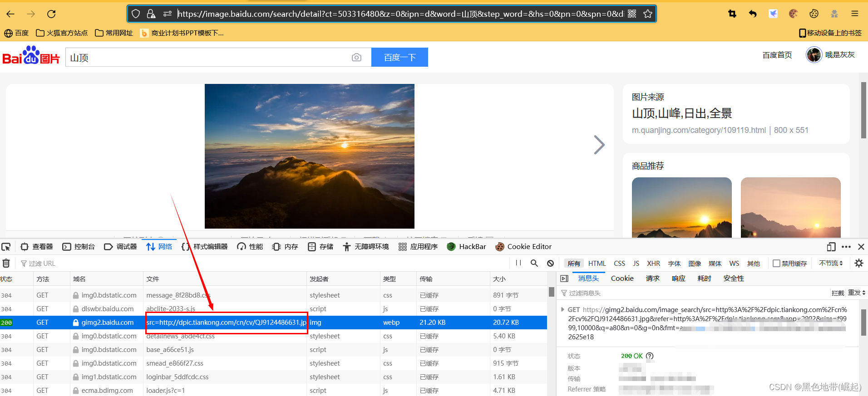Screen dimensions: 868x396
Task: Open the HackBar panel
Action: 466,247
